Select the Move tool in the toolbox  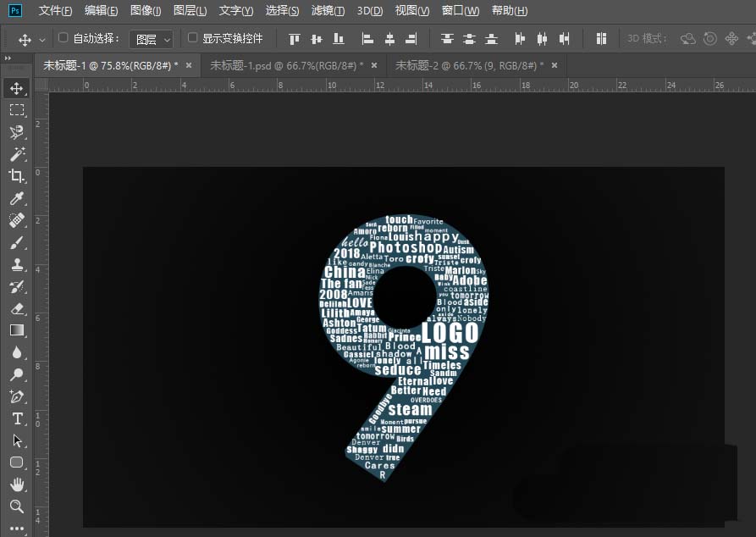17,88
